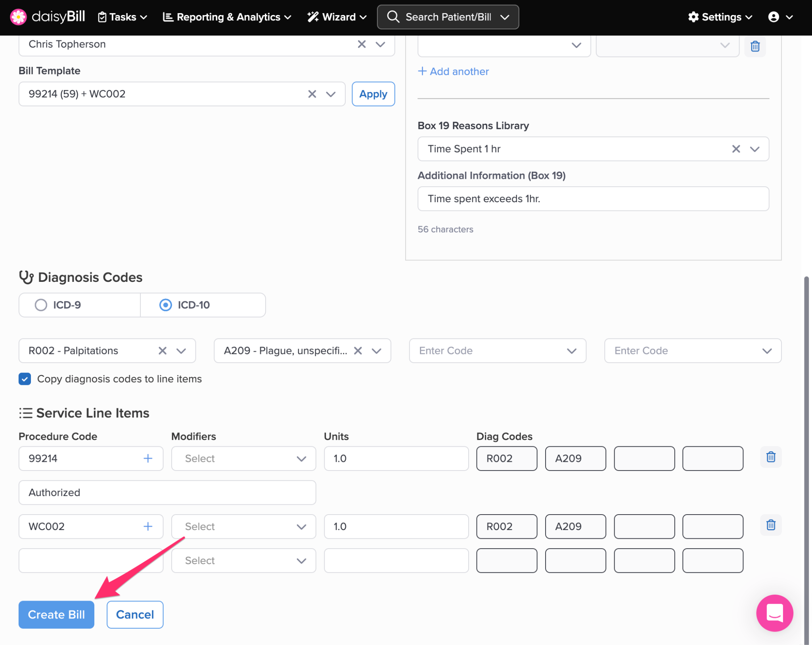Image resolution: width=812 pixels, height=645 pixels.
Task: Clear the Bill Template selection
Action: (x=312, y=94)
